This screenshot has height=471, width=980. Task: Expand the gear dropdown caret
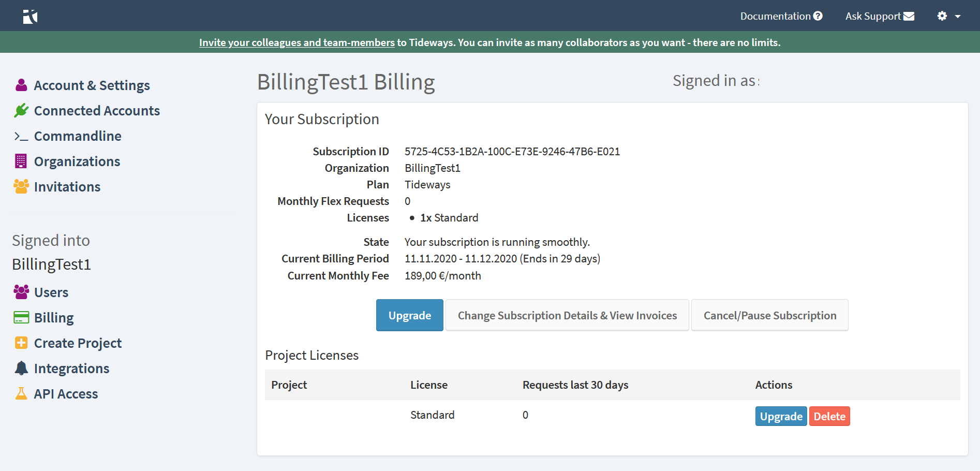click(x=958, y=17)
